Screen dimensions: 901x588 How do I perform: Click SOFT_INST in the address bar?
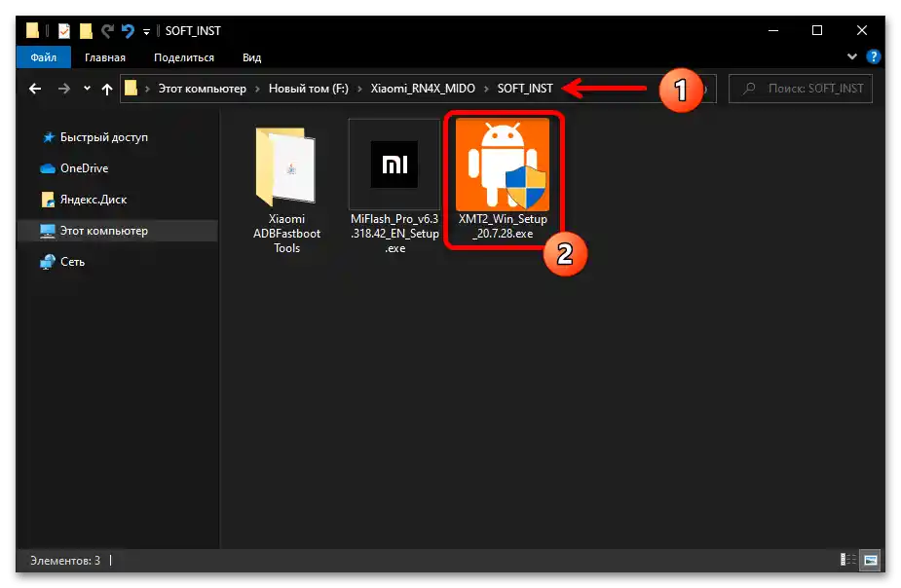[525, 89]
